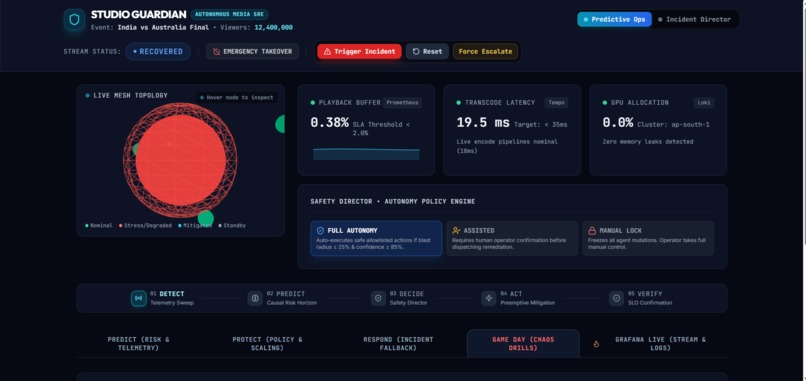Click Cluster: ap-south-1 label
This screenshot has height=381, width=806.
[x=673, y=125]
